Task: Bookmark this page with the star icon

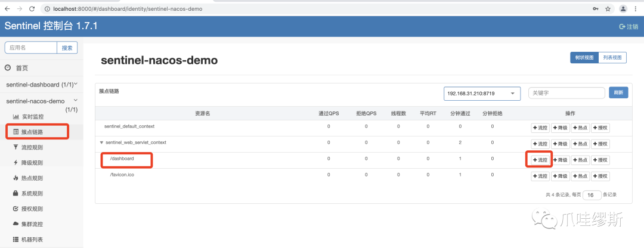Action: pos(608,8)
